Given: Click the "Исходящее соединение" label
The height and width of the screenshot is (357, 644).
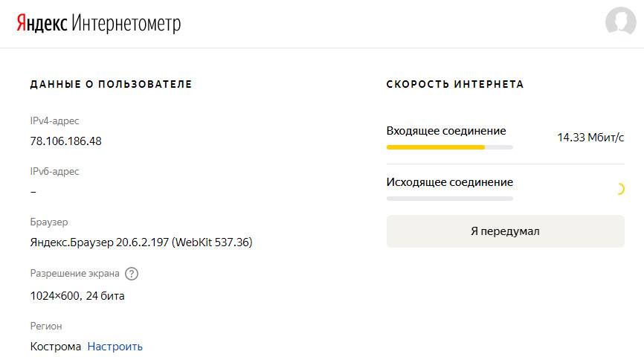Looking at the screenshot, I should (450, 182).
